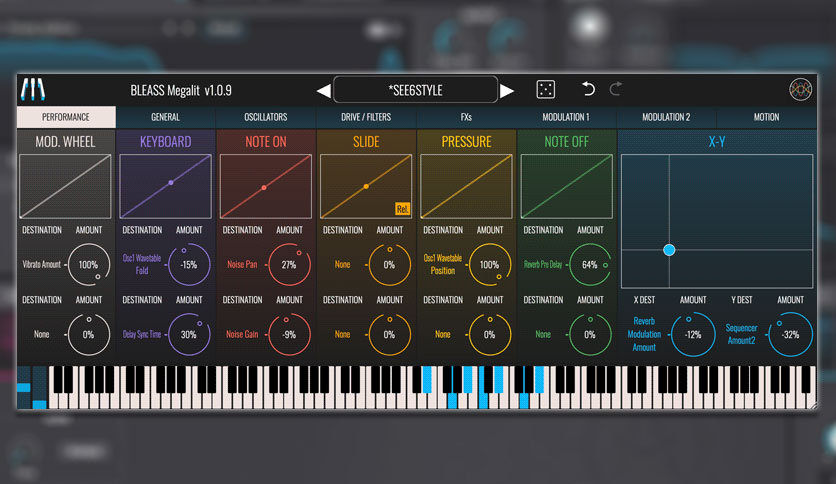Click the X-Y -32% amount knob

[x=790, y=335]
